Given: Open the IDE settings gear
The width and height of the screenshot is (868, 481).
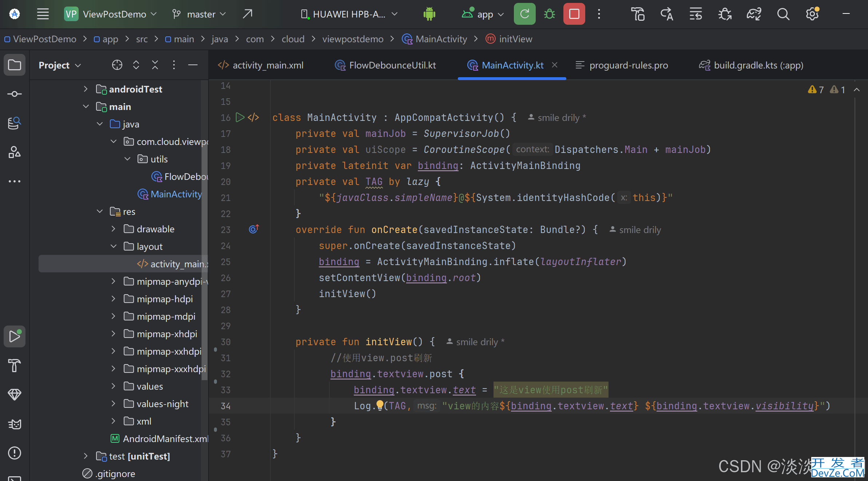Looking at the screenshot, I should coord(812,14).
